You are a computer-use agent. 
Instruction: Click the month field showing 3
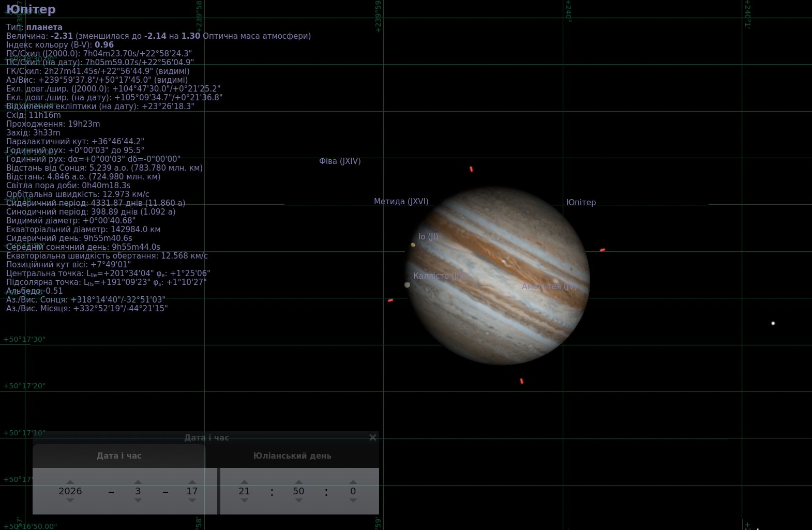coord(138,491)
